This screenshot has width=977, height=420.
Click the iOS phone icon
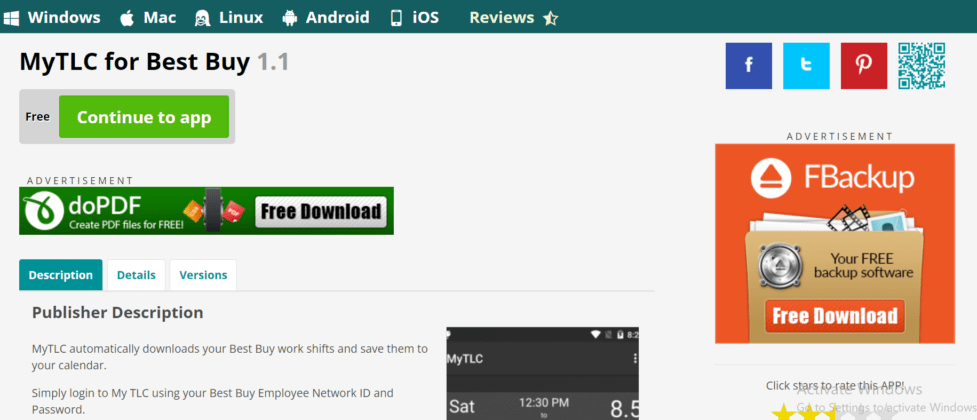396,18
